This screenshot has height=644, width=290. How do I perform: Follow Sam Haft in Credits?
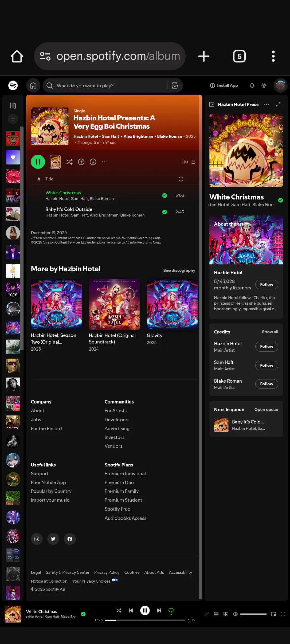pyautogui.click(x=267, y=366)
